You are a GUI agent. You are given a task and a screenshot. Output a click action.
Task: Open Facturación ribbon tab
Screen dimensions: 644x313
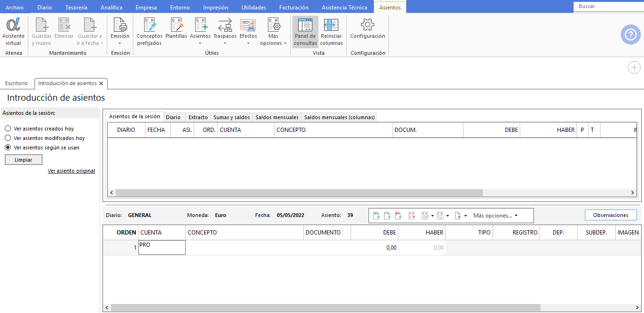(294, 8)
